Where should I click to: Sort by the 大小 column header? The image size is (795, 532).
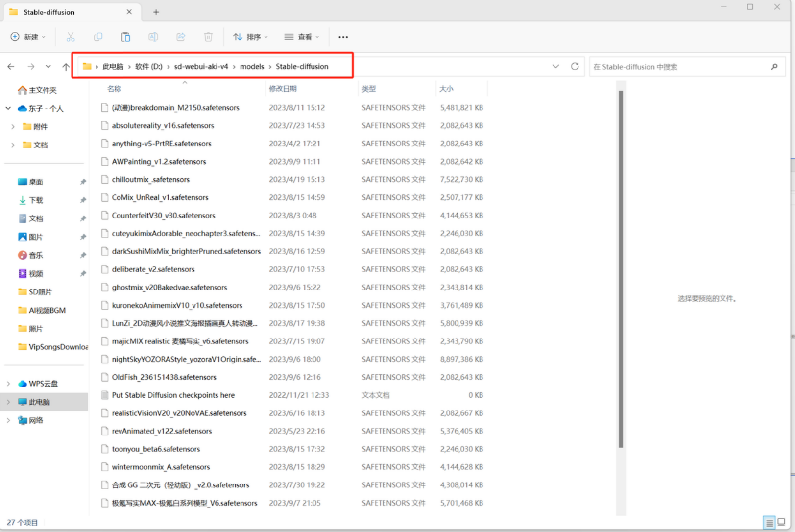pyautogui.click(x=446, y=89)
